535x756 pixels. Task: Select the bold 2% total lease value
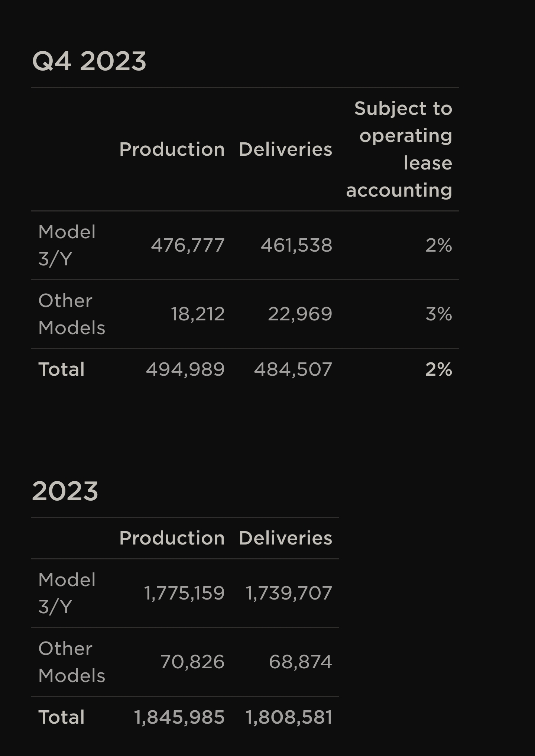pyautogui.click(x=439, y=369)
